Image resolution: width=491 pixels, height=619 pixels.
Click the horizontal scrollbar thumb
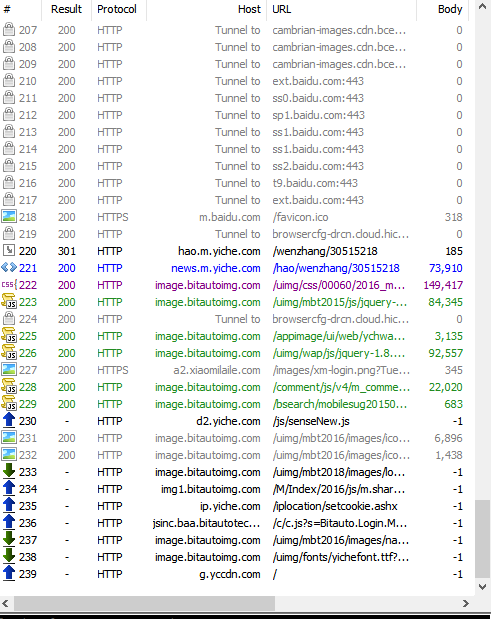[x=144, y=603]
